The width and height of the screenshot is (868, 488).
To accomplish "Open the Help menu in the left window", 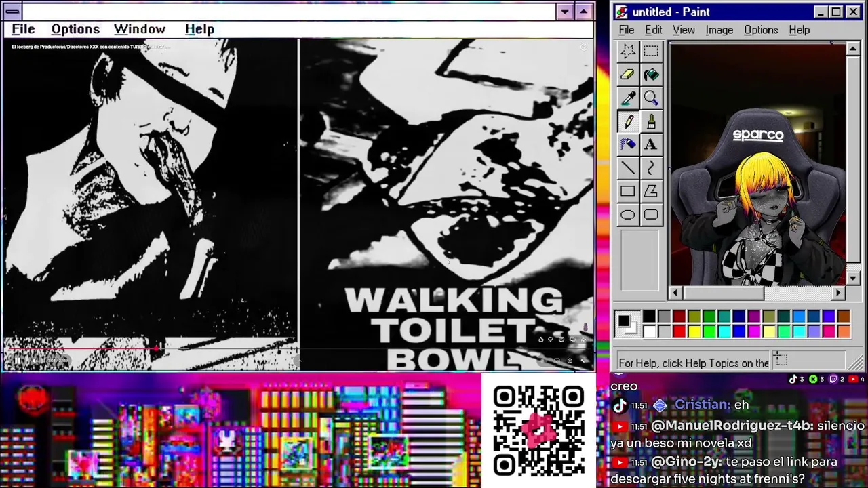I will [199, 29].
